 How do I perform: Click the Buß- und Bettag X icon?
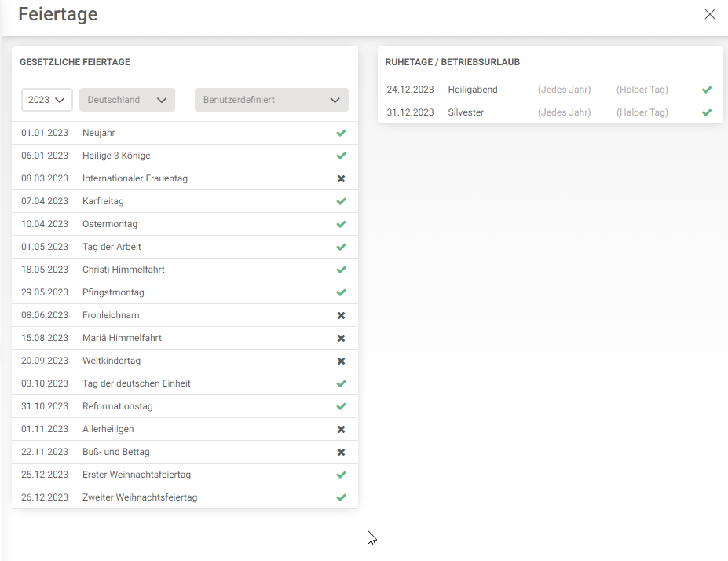(341, 452)
